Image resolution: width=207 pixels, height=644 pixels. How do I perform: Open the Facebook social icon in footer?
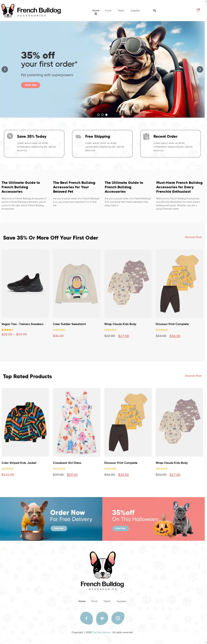(86, 618)
